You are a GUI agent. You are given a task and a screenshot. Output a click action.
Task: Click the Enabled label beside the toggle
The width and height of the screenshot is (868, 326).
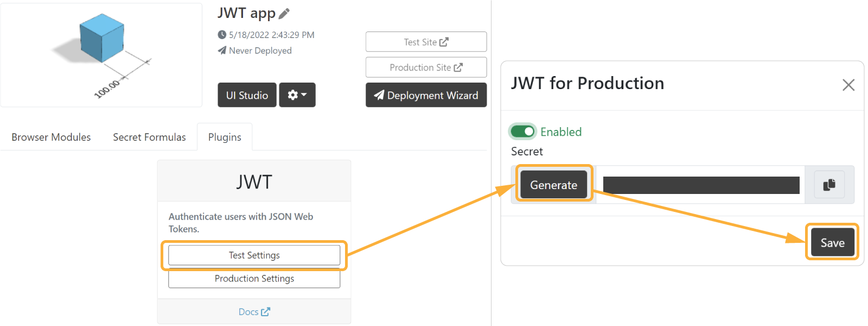point(560,131)
